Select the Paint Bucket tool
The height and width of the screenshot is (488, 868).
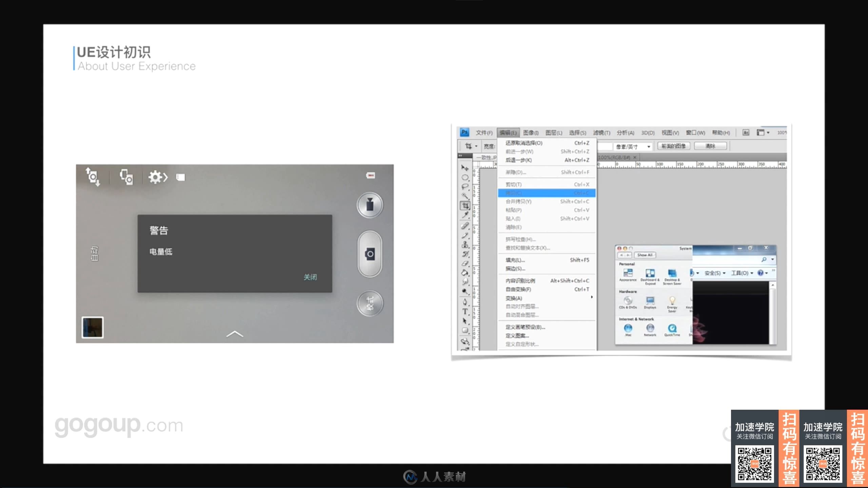(465, 272)
